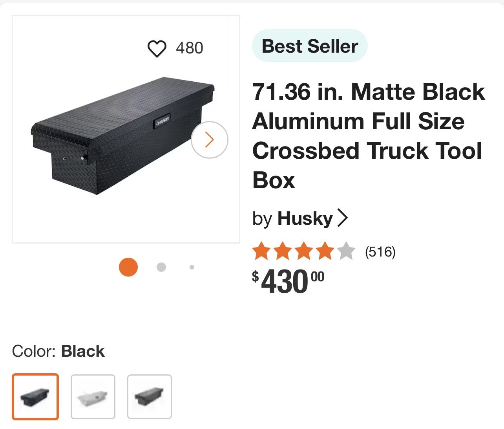Screen dimensions: 504x429
Task: Click the $430 price
Action: click(x=289, y=281)
